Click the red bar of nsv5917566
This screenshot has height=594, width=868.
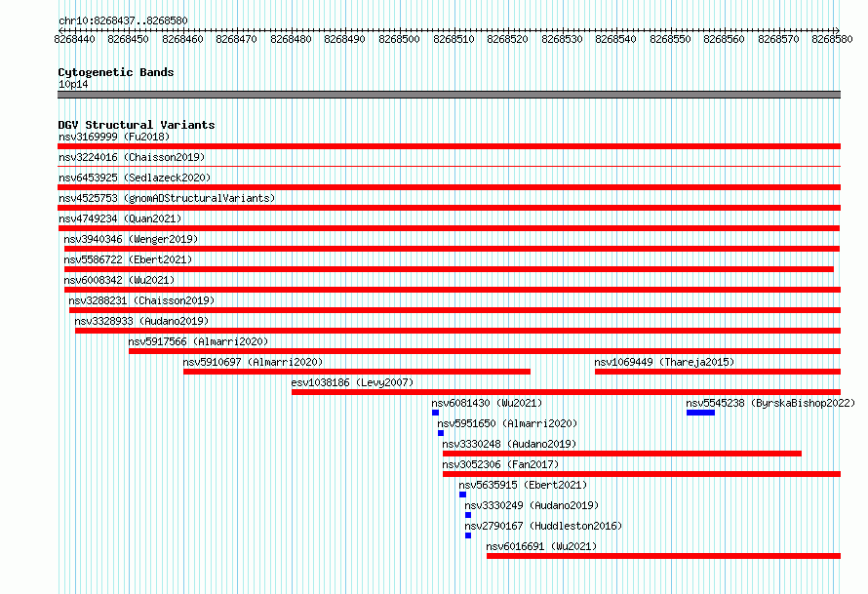click(x=485, y=351)
